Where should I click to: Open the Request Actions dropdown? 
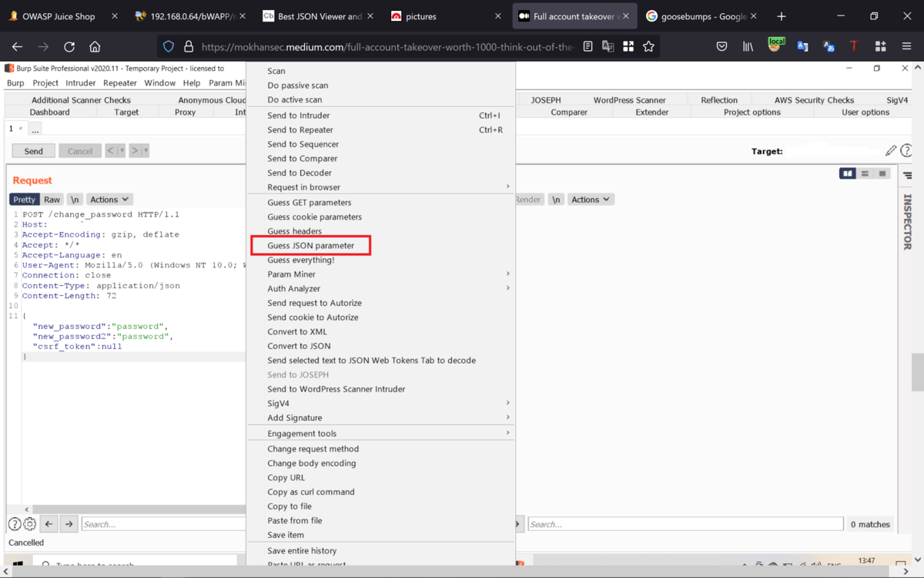click(109, 200)
